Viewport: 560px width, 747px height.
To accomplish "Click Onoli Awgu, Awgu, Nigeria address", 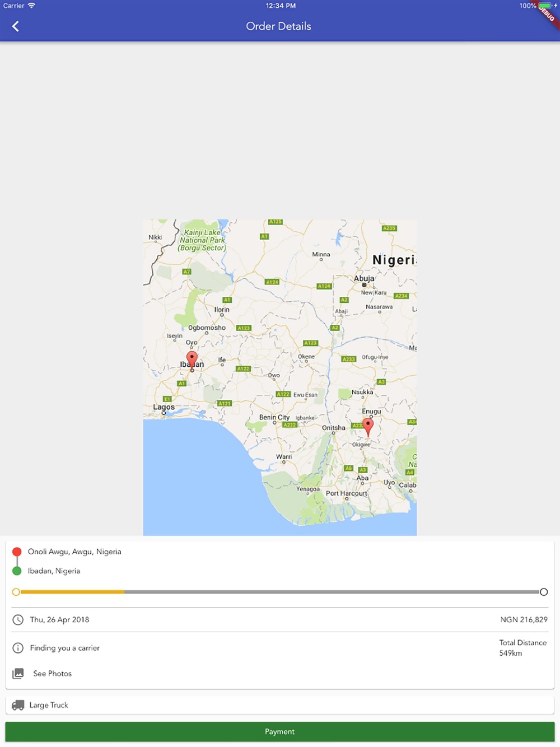I will click(x=74, y=552).
